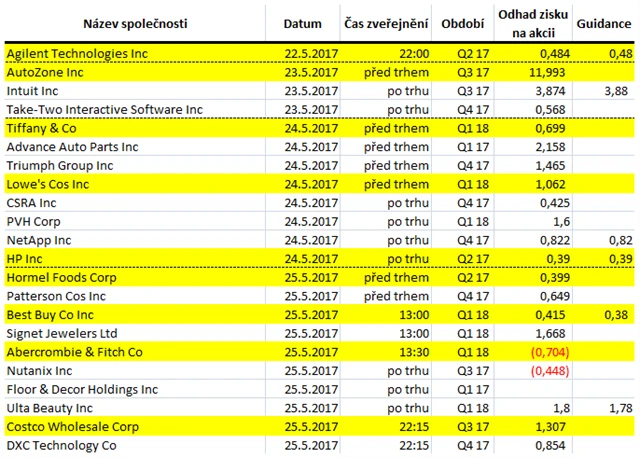Select Lowe's Cos Inc estimate 1,062

tap(550, 184)
